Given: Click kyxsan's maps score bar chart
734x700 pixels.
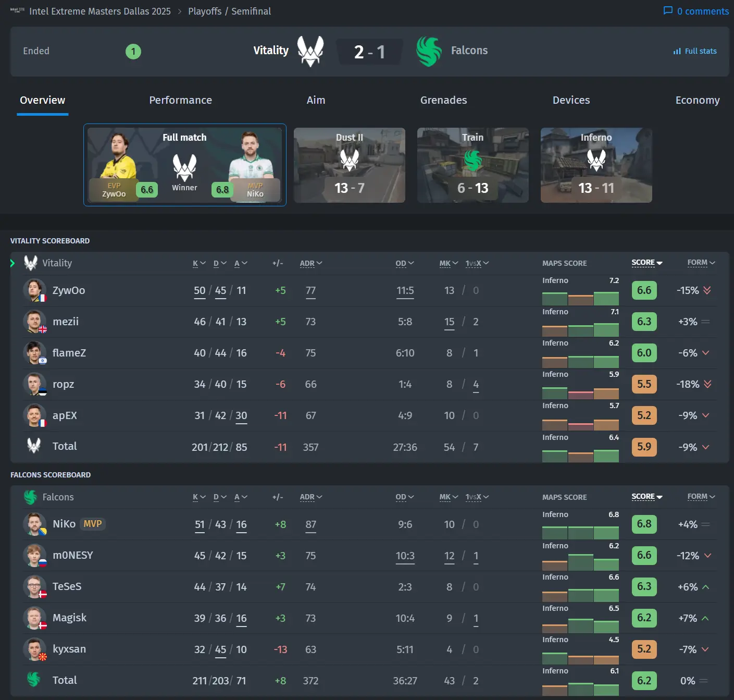Looking at the screenshot, I should 580,658.
